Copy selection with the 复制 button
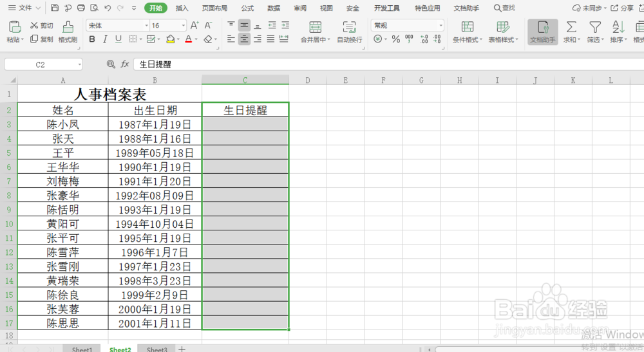 [x=41, y=39]
